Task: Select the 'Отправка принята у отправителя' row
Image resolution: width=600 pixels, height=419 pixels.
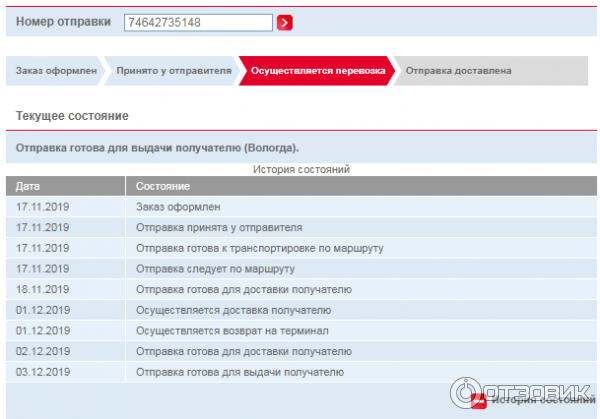Action: pos(218,227)
